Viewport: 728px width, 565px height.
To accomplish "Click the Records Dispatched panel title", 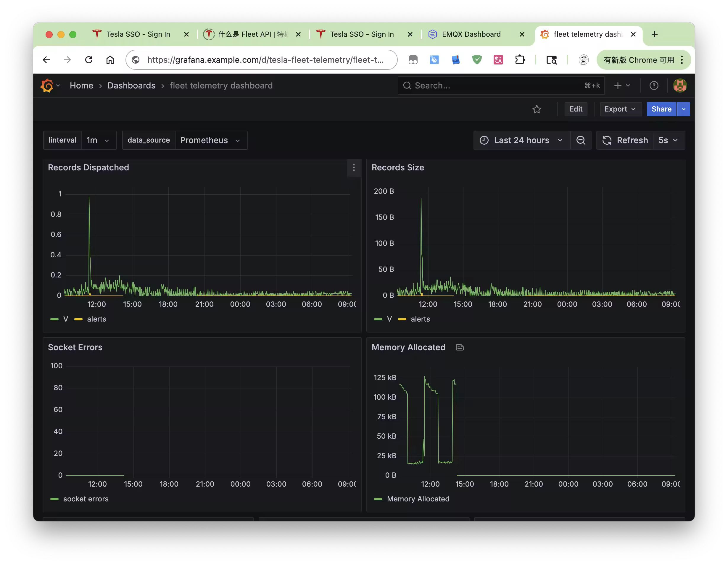I will [88, 167].
